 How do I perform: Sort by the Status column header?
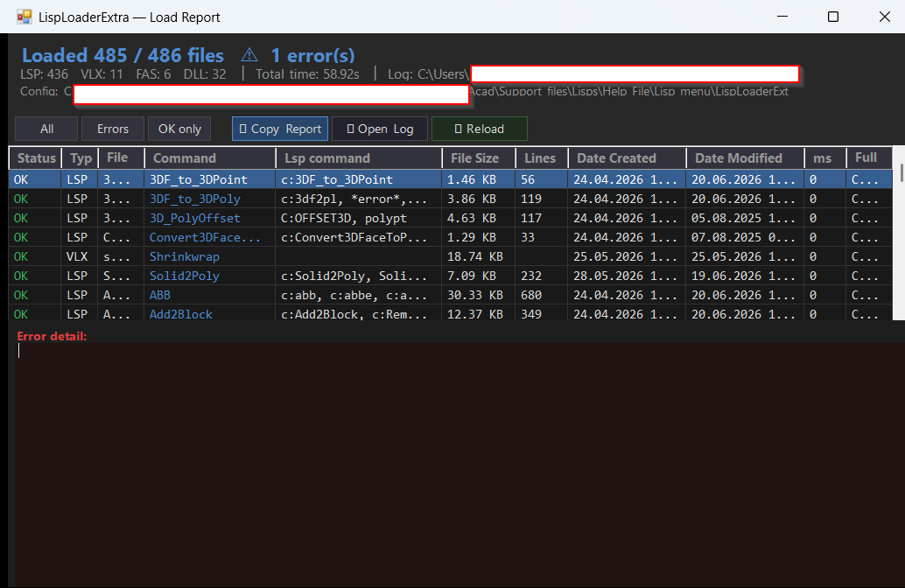(x=36, y=158)
